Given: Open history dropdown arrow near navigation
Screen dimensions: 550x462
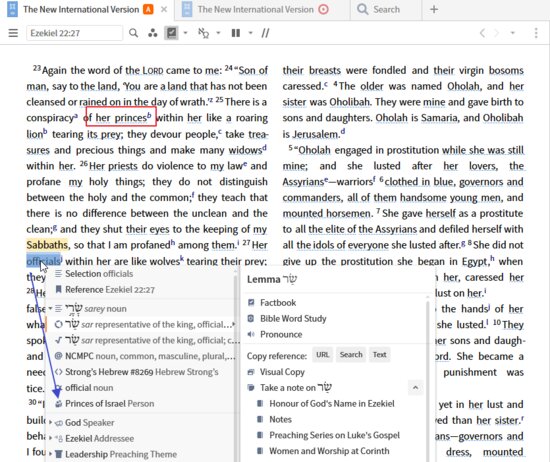Looking at the screenshot, I should 512,33.
